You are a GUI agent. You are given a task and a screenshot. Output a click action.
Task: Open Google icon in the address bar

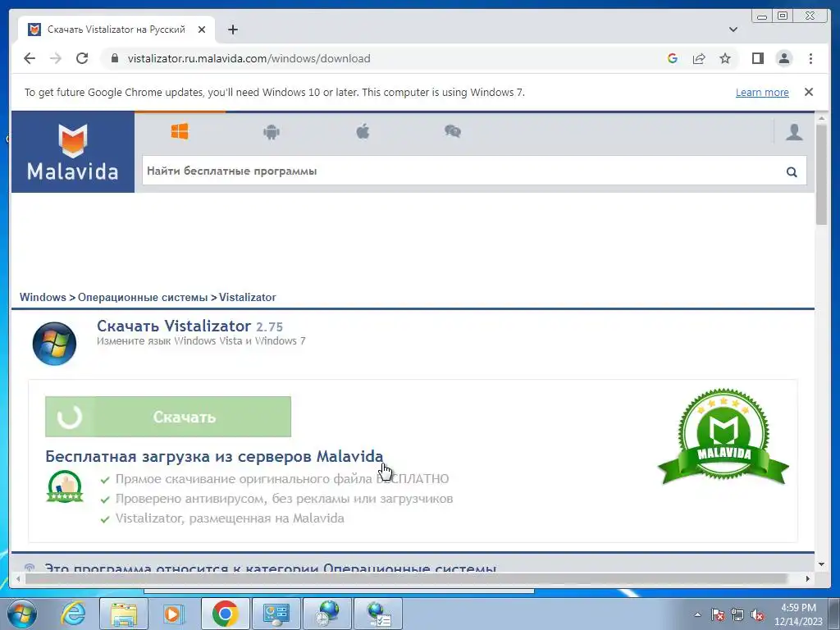click(673, 58)
